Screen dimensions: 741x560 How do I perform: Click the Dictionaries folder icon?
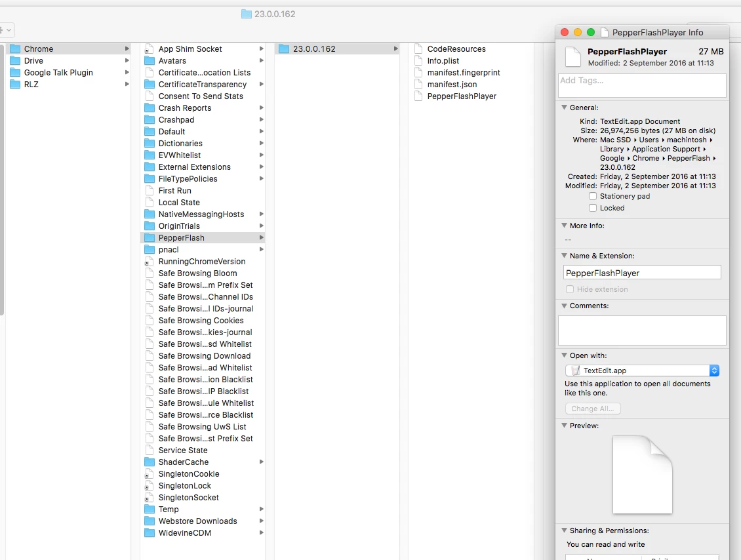[150, 143]
